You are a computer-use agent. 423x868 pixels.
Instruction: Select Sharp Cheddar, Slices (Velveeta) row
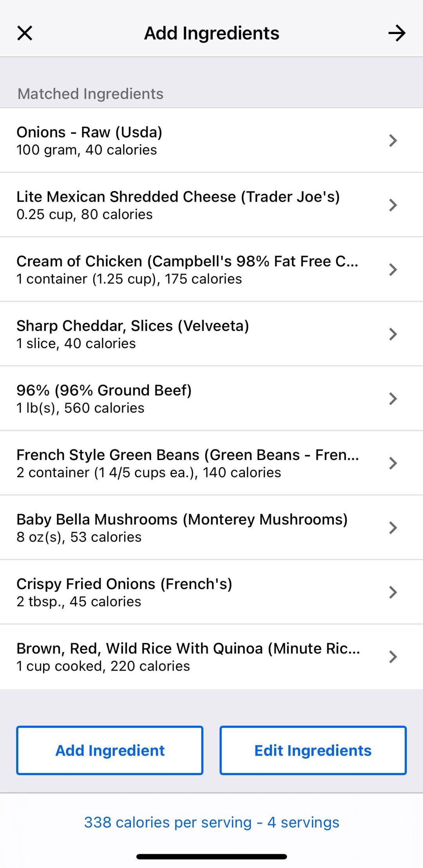tap(211, 334)
